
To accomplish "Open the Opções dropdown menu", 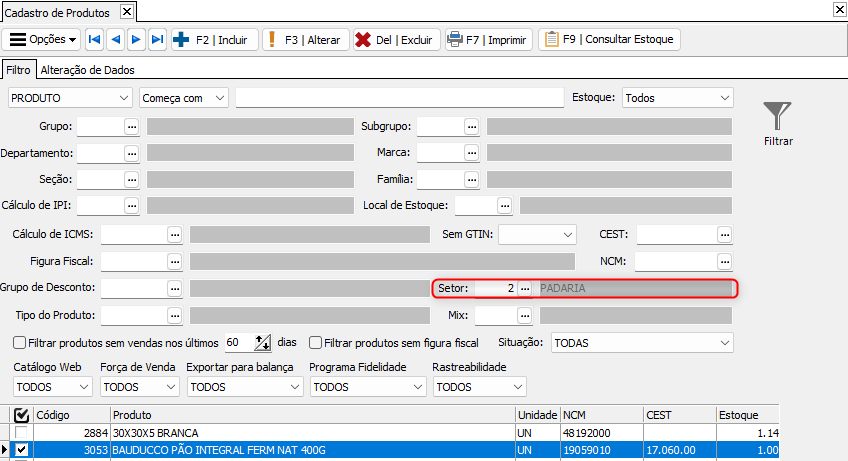I will [x=41, y=40].
